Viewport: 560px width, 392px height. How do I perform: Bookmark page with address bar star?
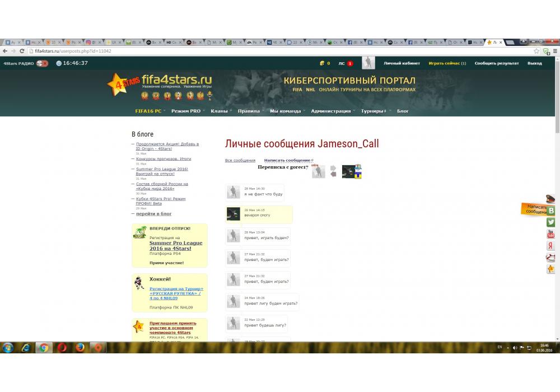(536, 51)
